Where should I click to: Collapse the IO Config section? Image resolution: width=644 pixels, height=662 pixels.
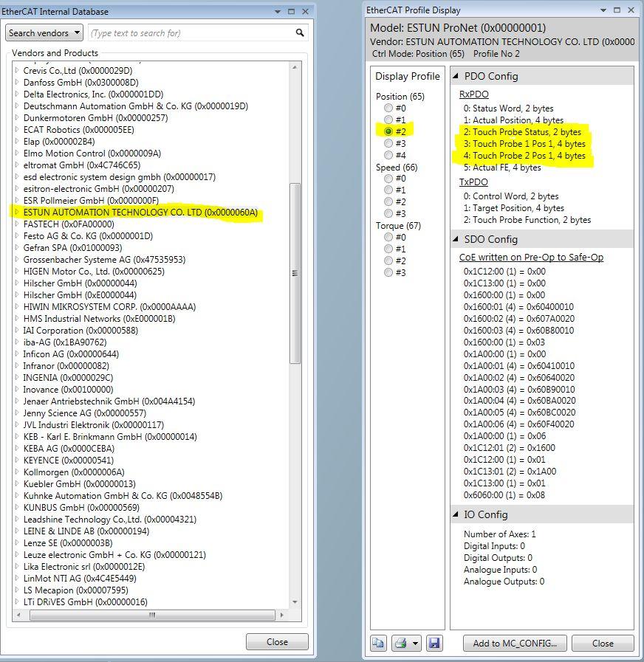pos(456,514)
